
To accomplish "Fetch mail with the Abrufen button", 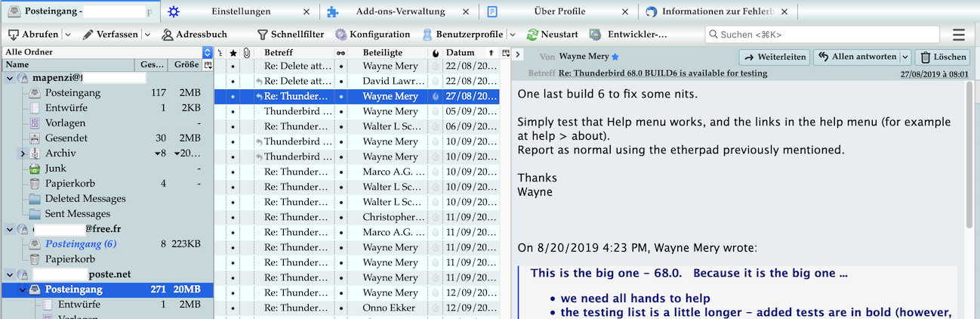I will click(x=33, y=35).
